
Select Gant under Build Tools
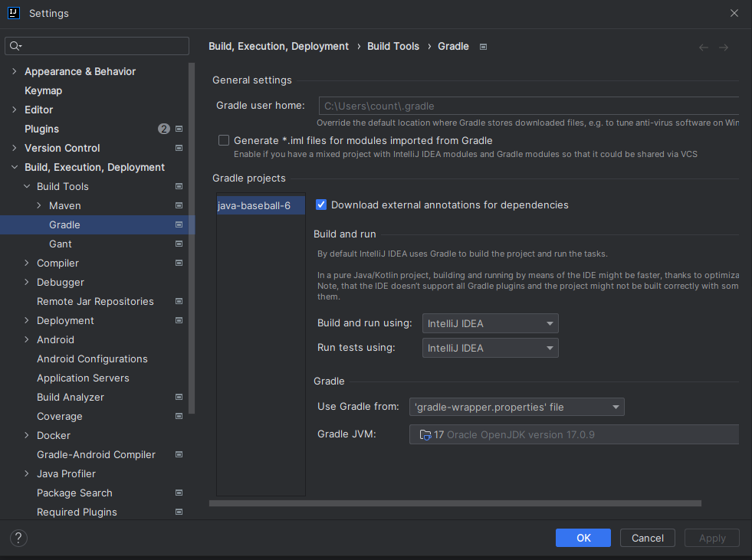click(x=61, y=244)
